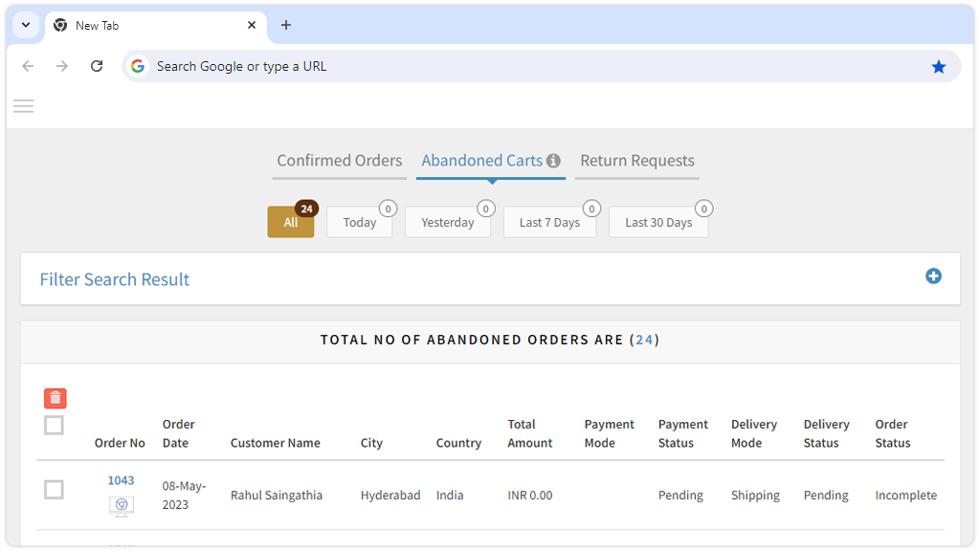Viewport: 980px width, 551px height.
Task: Click the device icon under order 1043
Action: pyautogui.click(x=121, y=505)
